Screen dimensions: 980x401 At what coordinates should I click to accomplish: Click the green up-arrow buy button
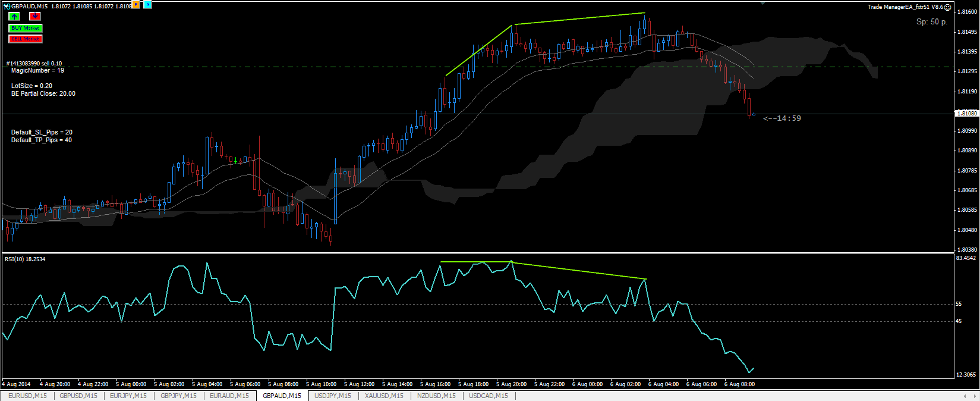tap(14, 17)
